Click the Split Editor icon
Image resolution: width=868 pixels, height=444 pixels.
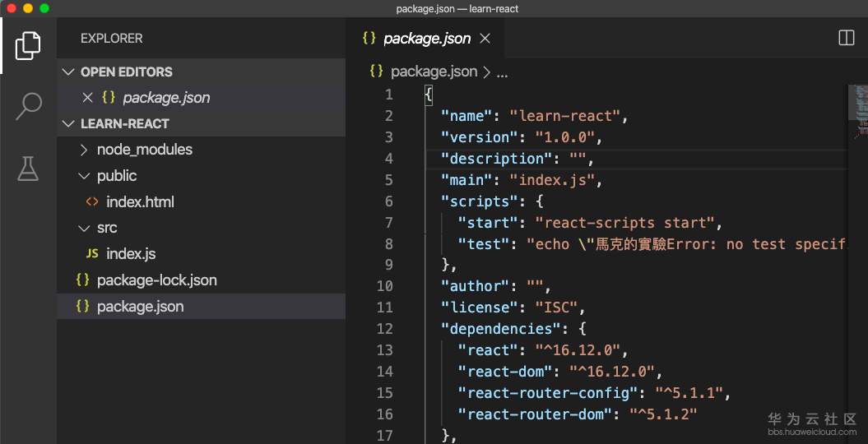coord(846,38)
